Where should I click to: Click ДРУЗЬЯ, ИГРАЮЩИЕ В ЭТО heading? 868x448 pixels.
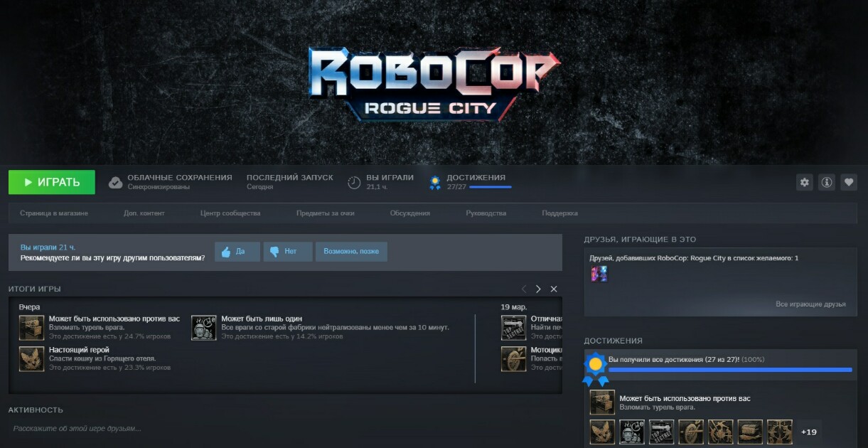pyautogui.click(x=640, y=240)
